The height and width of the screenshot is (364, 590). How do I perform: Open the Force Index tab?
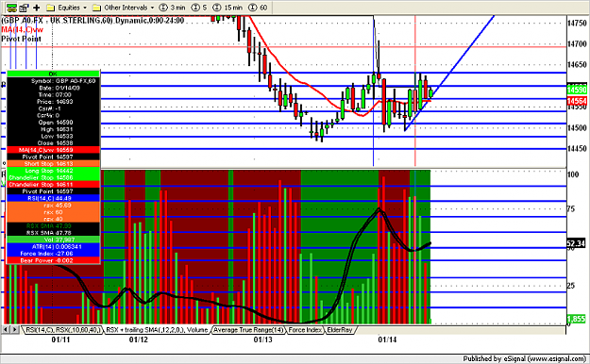pyautogui.click(x=305, y=330)
